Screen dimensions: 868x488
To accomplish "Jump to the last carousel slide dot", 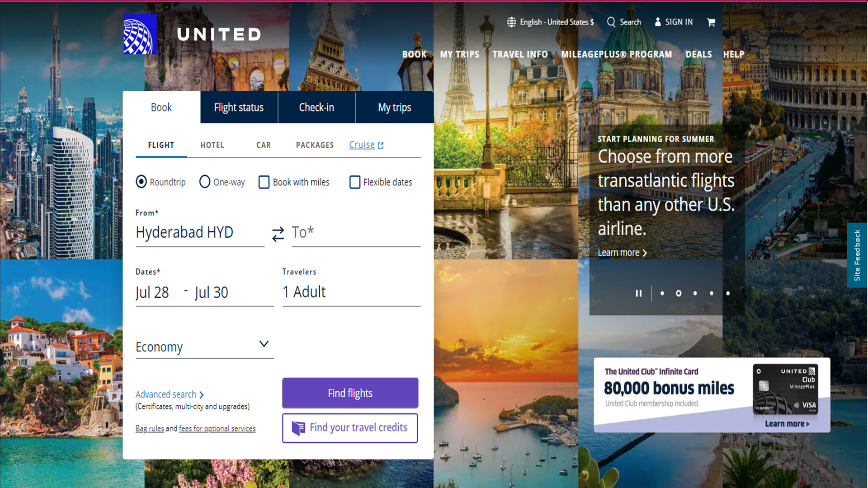I will point(728,293).
